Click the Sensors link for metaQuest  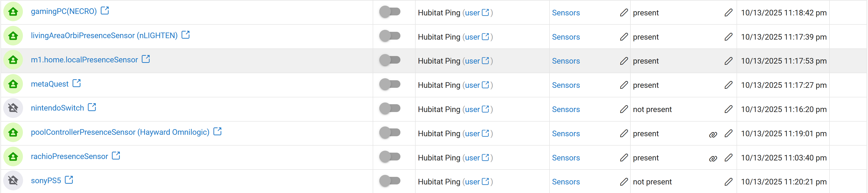point(566,85)
